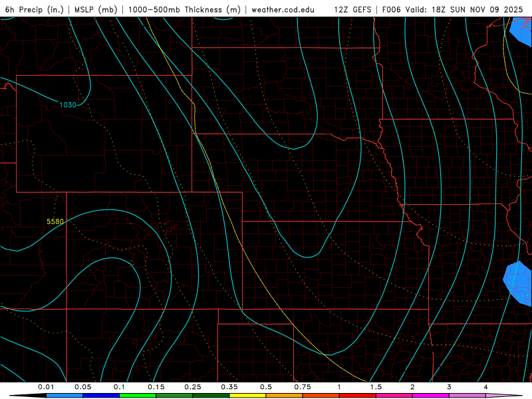The image size is (532, 399).
Task: Click the blue precipitation area at lower right
Action: click(x=518, y=283)
